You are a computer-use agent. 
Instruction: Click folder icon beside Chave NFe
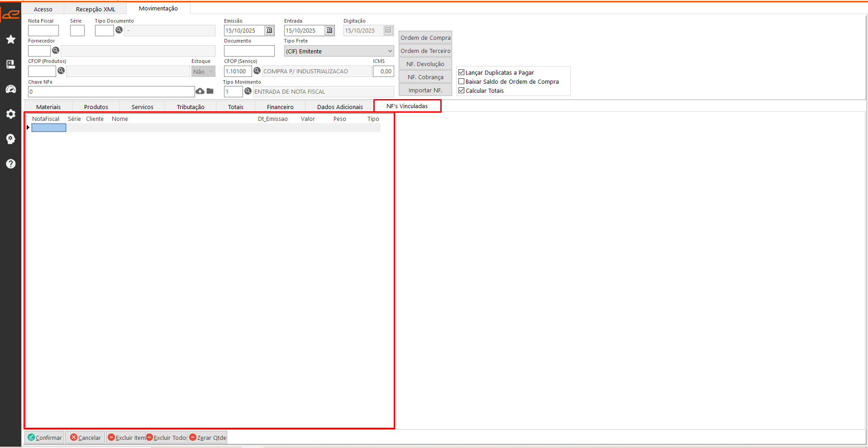point(210,91)
